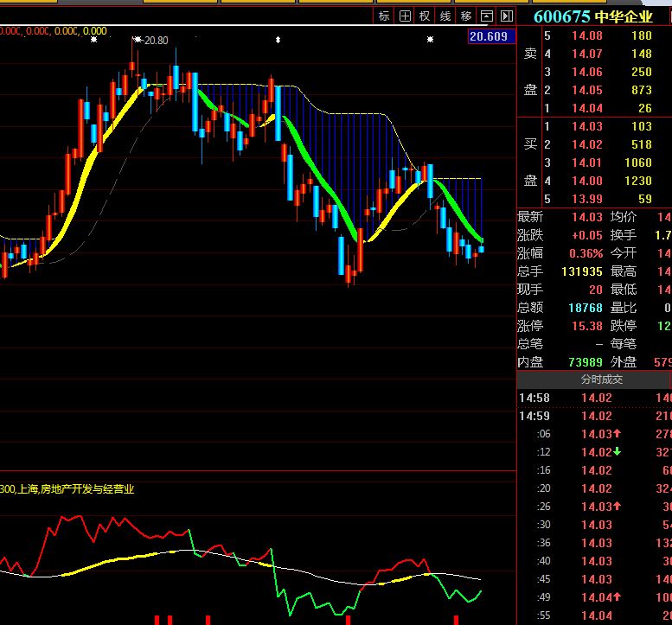Click the leftmost star marker at chart top
The height and width of the screenshot is (625, 672).
click(x=94, y=40)
